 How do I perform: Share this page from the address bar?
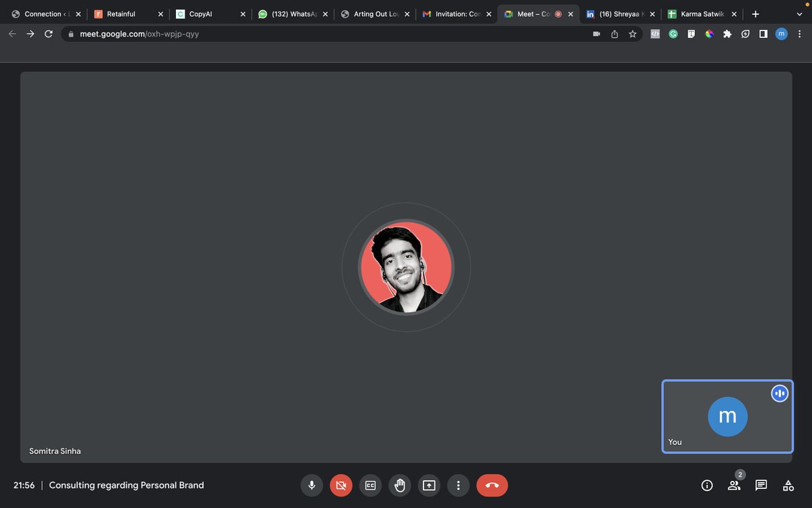click(614, 34)
